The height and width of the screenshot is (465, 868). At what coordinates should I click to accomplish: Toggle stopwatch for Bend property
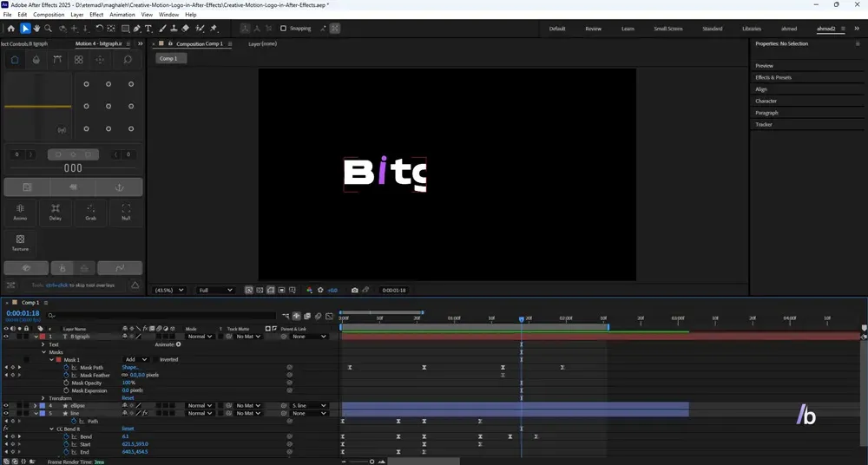[67, 436]
